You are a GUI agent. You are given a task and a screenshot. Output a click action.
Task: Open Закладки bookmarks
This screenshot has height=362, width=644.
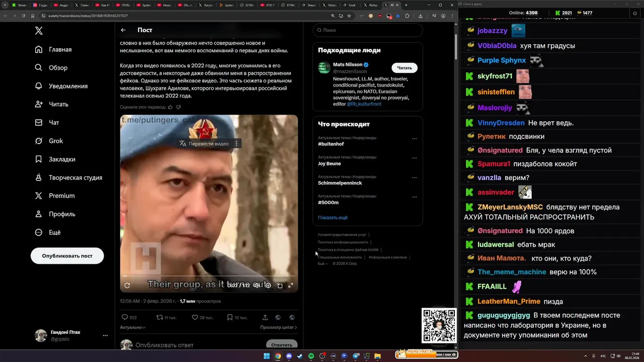[55, 159]
